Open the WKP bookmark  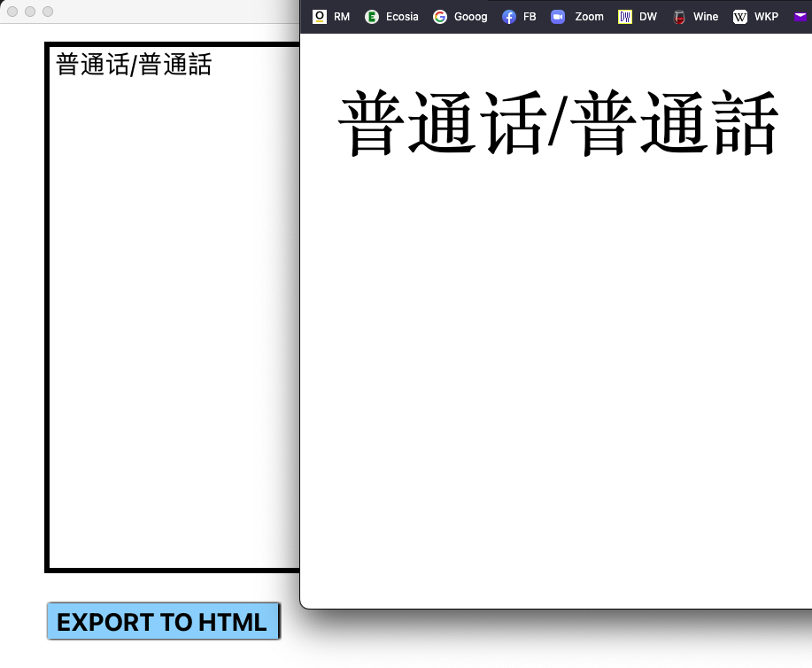coord(755,17)
